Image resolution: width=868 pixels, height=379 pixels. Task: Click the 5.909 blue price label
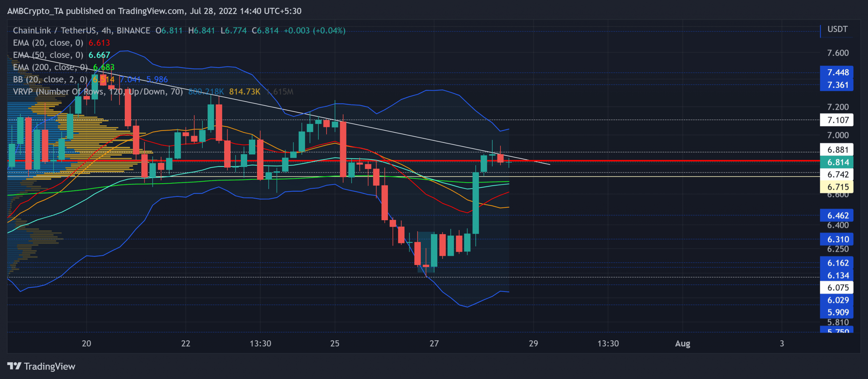836,312
